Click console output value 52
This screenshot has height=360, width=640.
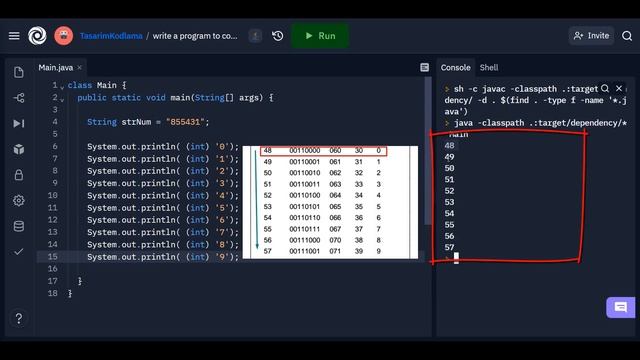click(449, 191)
